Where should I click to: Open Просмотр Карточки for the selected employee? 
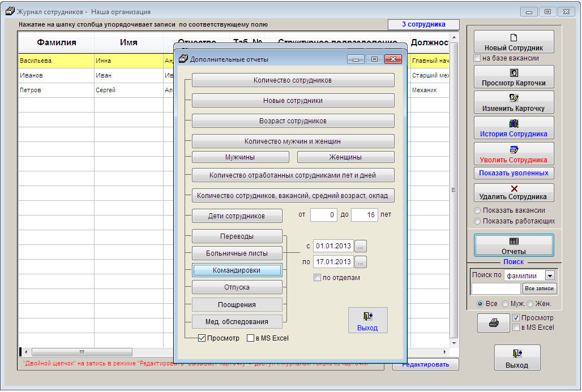pyautogui.click(x=513, y=77)
